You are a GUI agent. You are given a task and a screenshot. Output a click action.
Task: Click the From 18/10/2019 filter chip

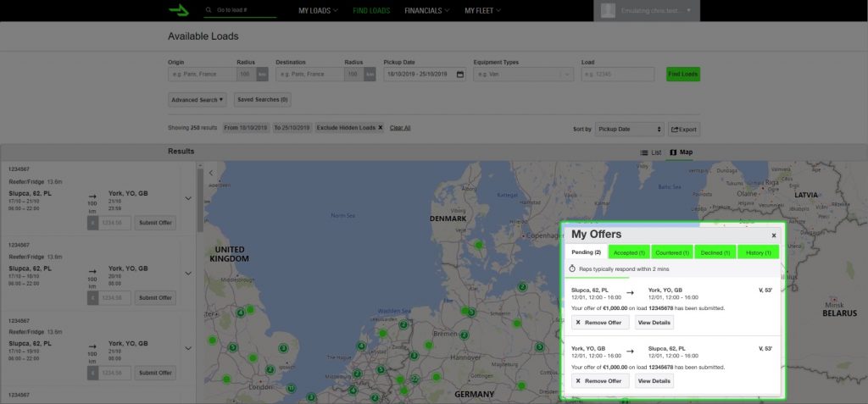(x=246, y=128)
